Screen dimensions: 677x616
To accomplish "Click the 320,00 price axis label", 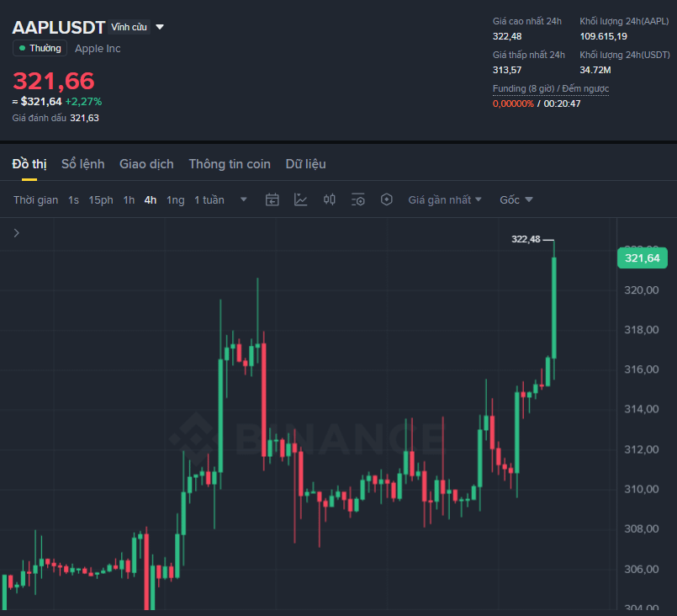I will (642, 289).
